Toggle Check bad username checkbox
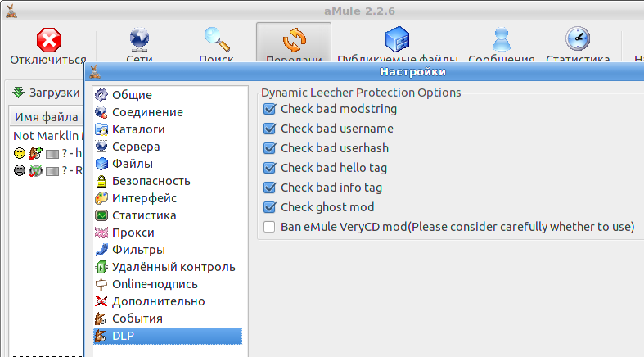This screenshot has width=644, height=357. tap(269, 129)
